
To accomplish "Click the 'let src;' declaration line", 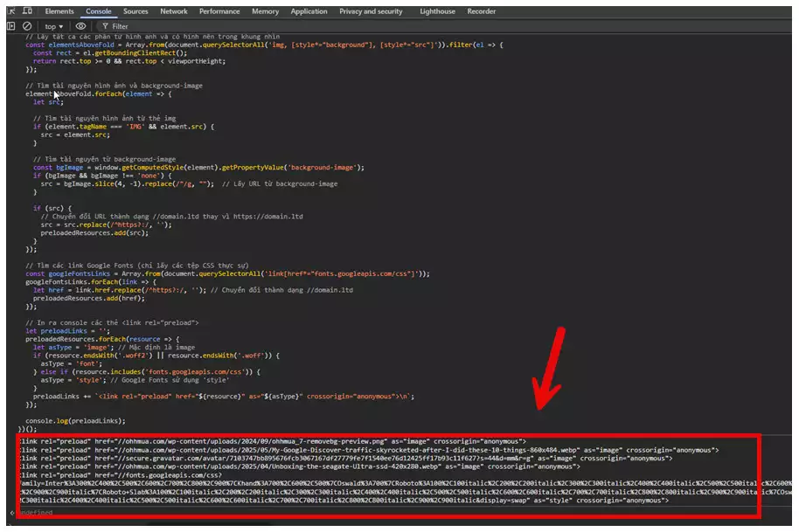I will 48,102.
